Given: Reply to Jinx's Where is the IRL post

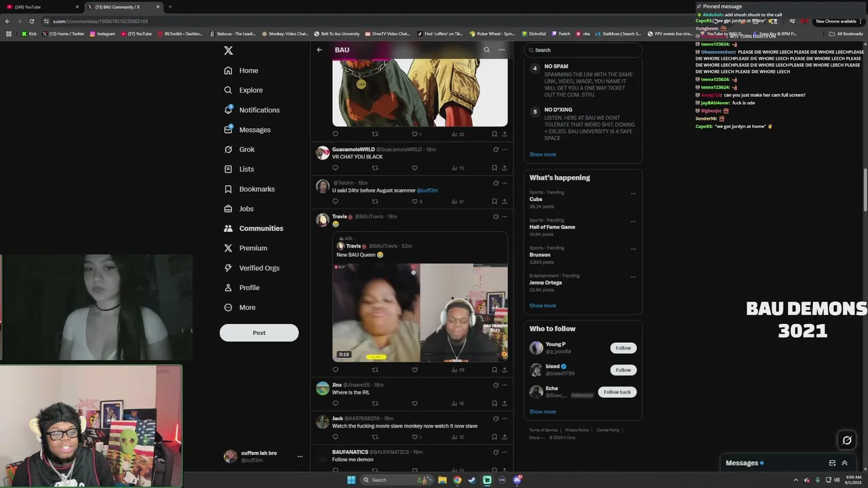Looking at the screenshot, I should 335,403.
